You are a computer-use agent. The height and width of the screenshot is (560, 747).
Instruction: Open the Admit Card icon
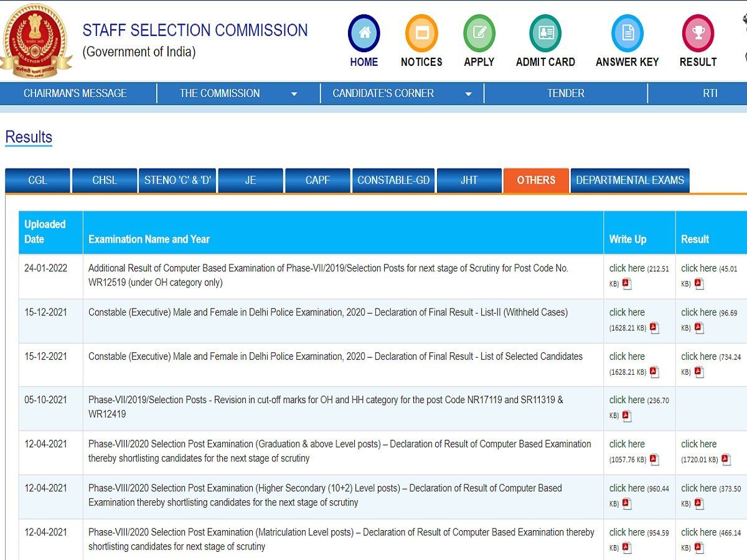[x=545, y=33]
